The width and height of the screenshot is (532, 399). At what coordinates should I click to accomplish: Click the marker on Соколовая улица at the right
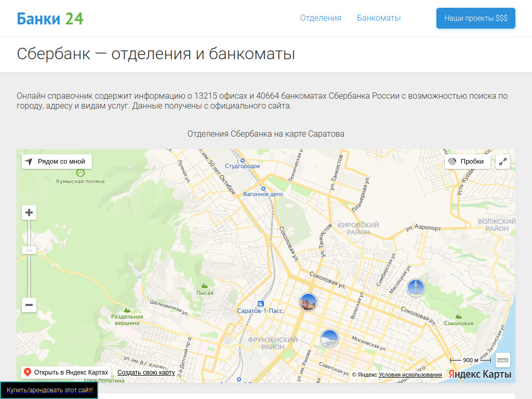[416, 287]
